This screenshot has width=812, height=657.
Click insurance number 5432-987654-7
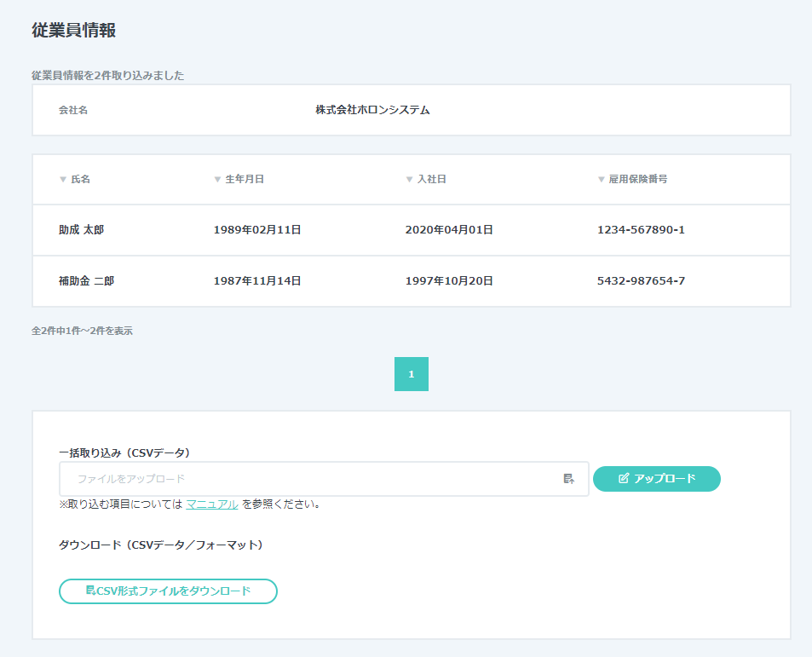[641, 281]
